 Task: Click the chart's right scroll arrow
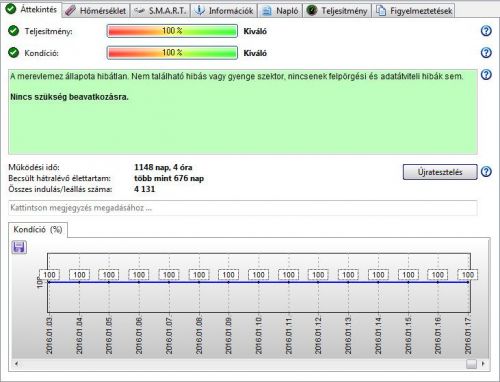click(483, 364)
